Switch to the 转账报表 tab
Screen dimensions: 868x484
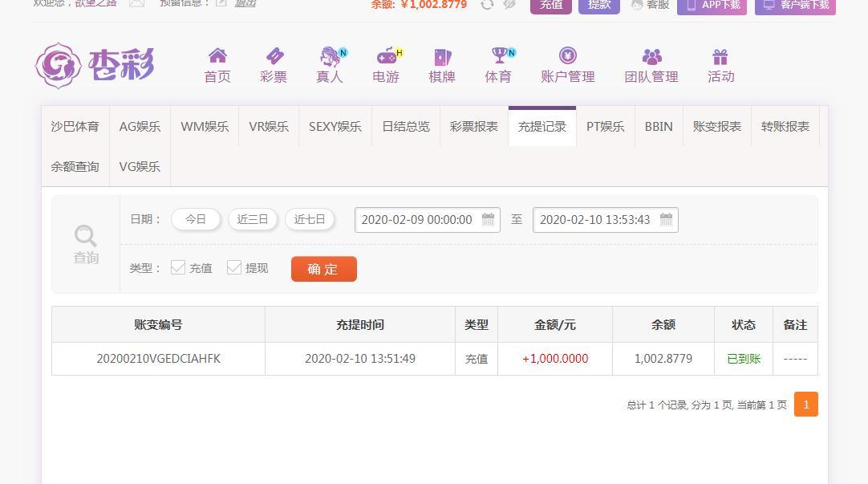tap(785, 126)
